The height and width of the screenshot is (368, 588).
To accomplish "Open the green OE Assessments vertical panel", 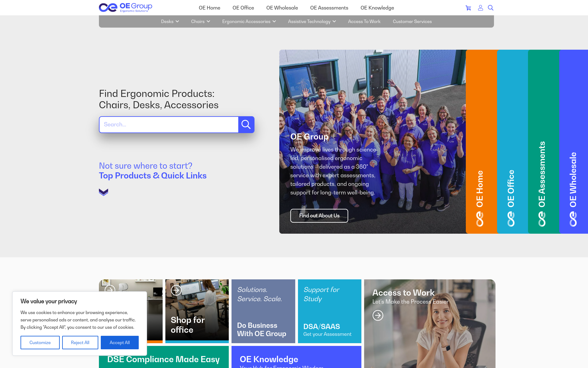I will [x=544, y=142].
